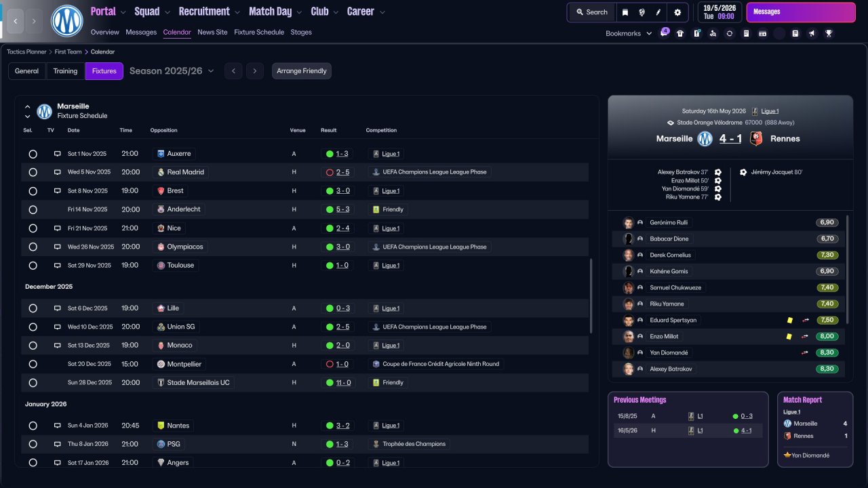Viewport: 868px width, 488px height.
Task: Click the fixtures list vertical scrollbar
Action: click(x=591, y=295)
